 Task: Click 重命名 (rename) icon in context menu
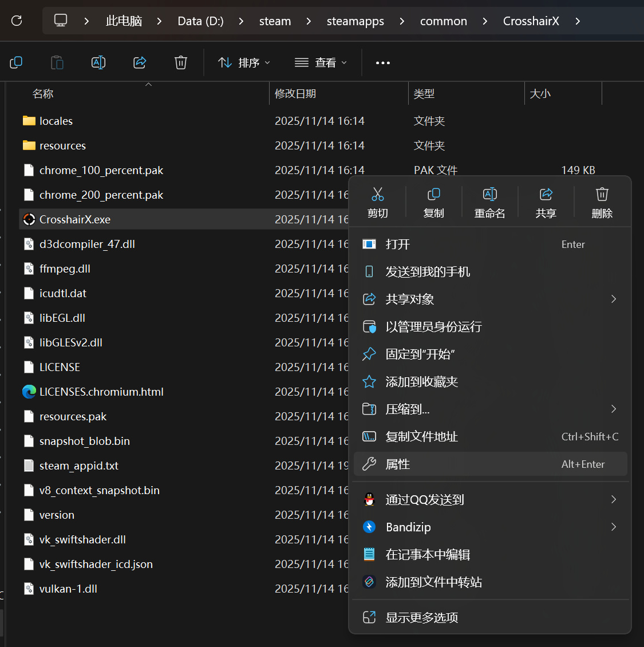click(489, 194)
